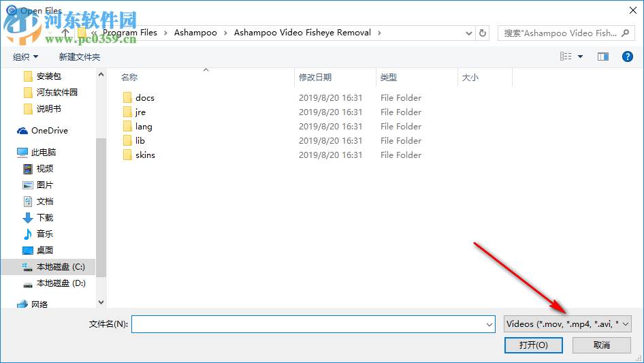
Task: Expand the file name combo box arrow
Action: 489,324
